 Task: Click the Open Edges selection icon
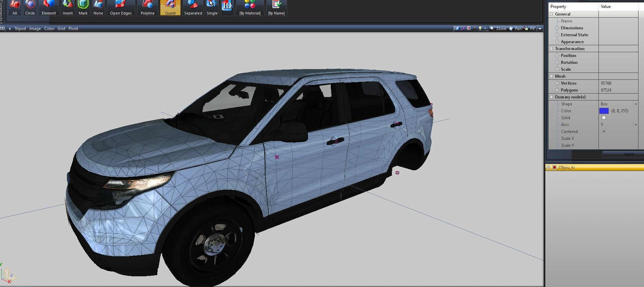point(121,8)
